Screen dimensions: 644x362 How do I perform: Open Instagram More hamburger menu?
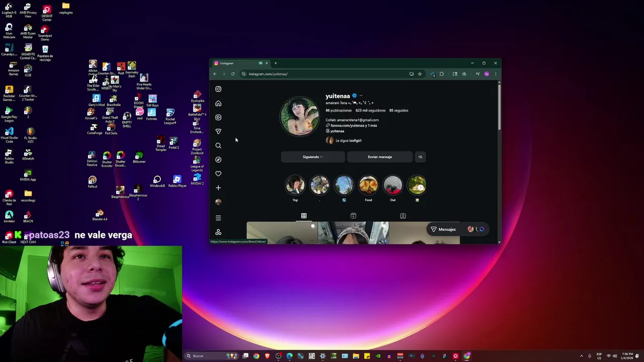click(x=218, y=218)
